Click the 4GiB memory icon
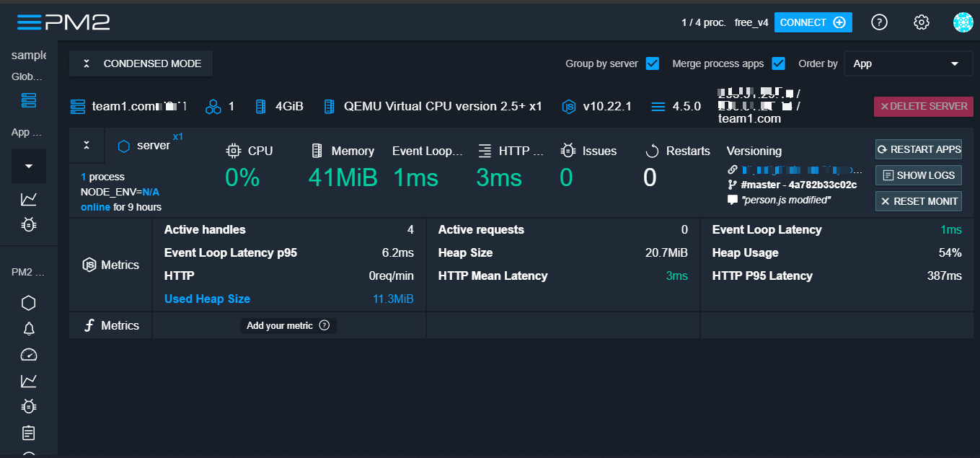This screenshot has height=458, width=980. [261, 107]
